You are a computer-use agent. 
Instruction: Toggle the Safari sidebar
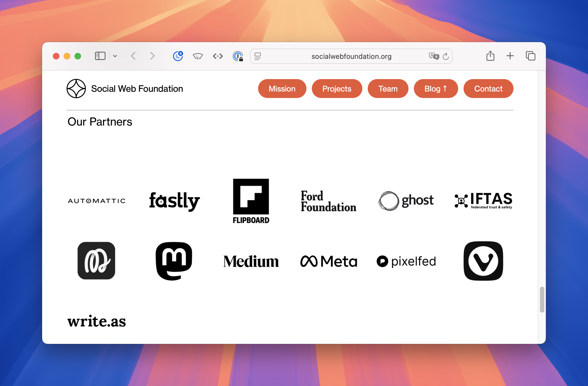click(x=100, y=56)
